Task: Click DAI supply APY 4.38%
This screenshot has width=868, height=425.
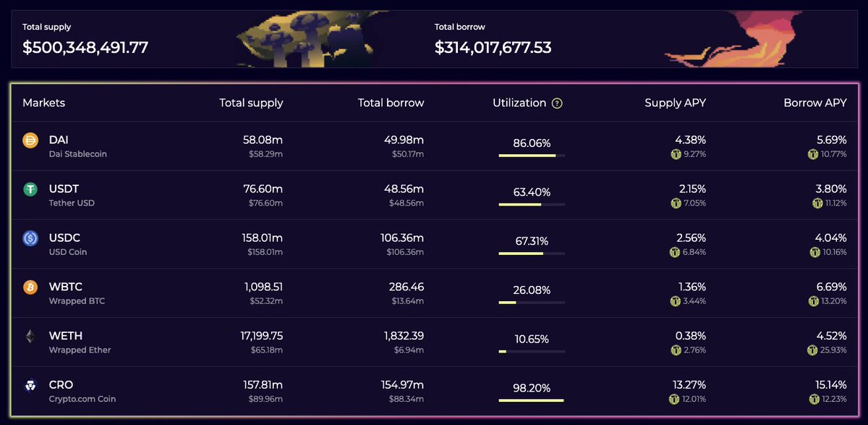Action: click(x=690, y=140)
